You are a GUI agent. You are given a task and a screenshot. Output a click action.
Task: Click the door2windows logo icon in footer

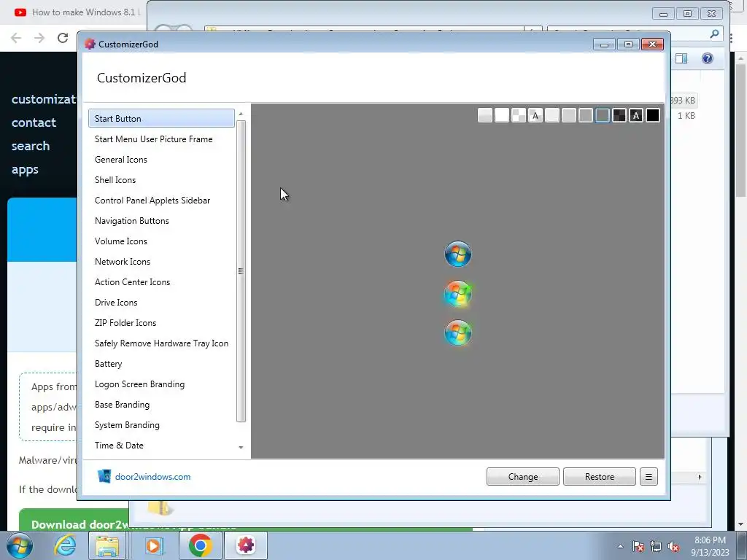tap(104, 476)
